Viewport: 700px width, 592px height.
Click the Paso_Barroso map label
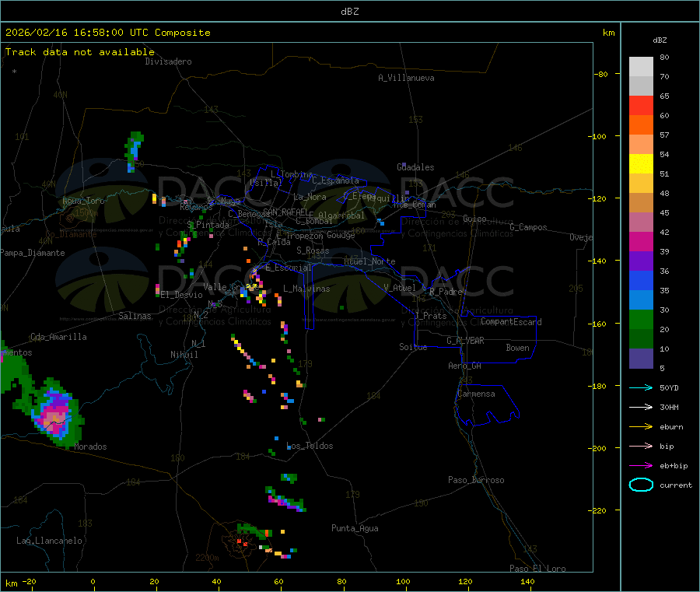pyautogui.click(x=476, y=481)
